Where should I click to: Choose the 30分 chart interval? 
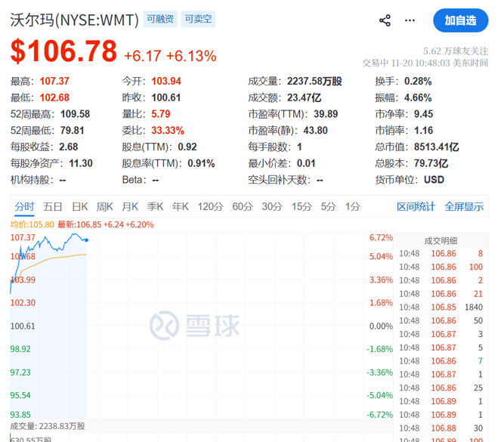pos(272,206)
